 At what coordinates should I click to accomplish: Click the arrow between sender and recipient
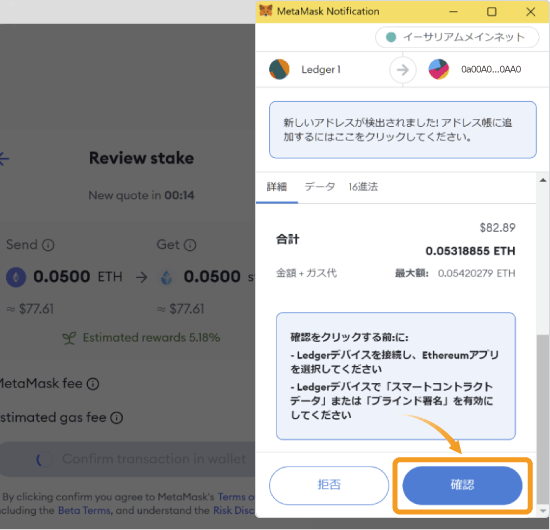tap(403, 70)
